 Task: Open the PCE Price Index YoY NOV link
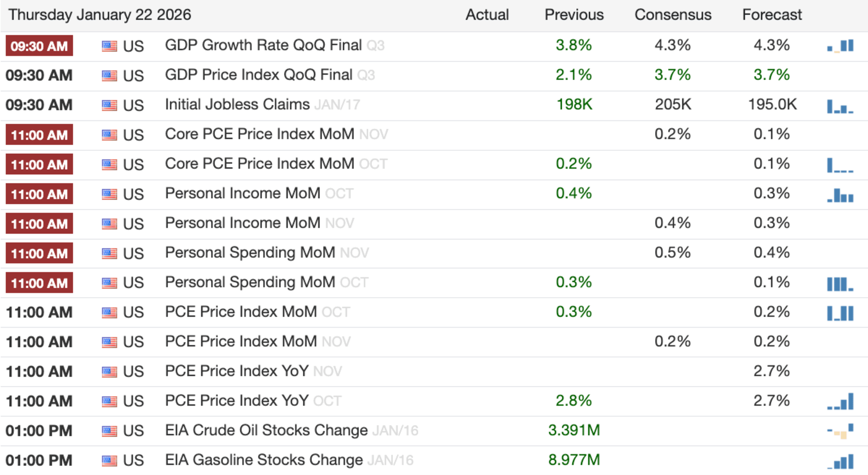tap(237, 371)
